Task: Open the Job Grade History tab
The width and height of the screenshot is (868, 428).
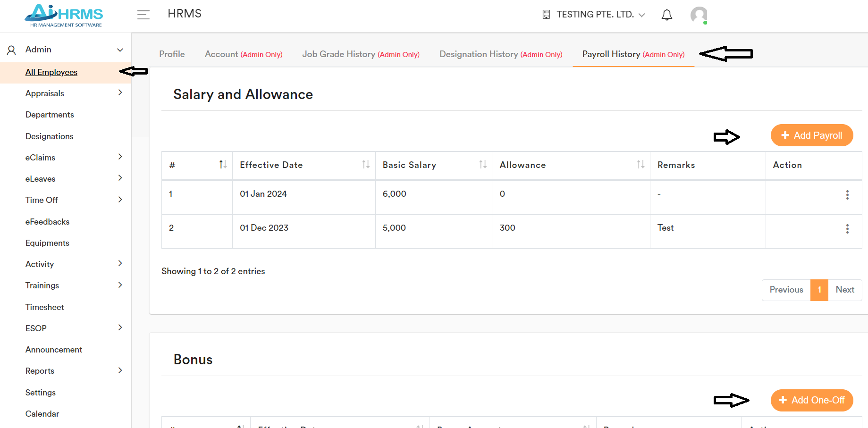Action: tap(360, 54)
